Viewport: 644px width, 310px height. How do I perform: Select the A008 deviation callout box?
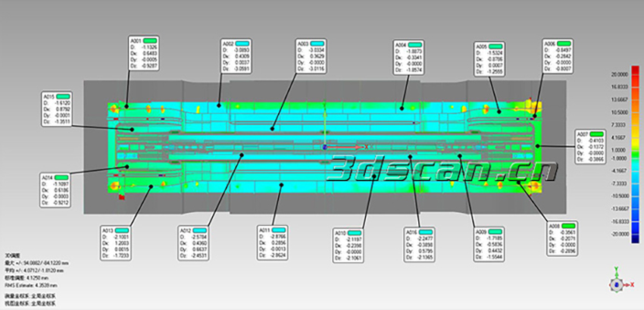point(567,236)
